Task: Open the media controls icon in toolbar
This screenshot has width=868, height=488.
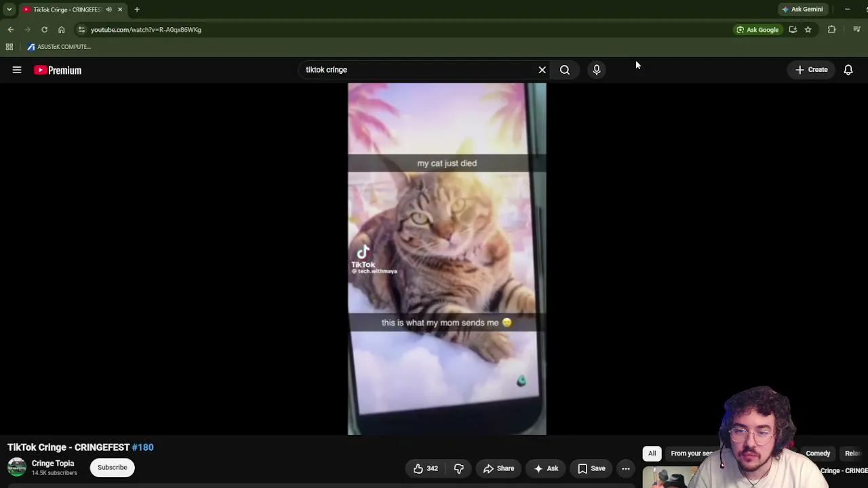Action: tap(856, 30)
